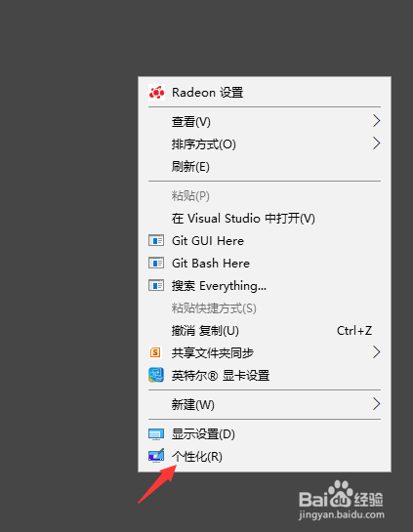This screenshot has width=413, height=532.
Task: Open 显示设置(D) display settings
Action: [265, 434]
